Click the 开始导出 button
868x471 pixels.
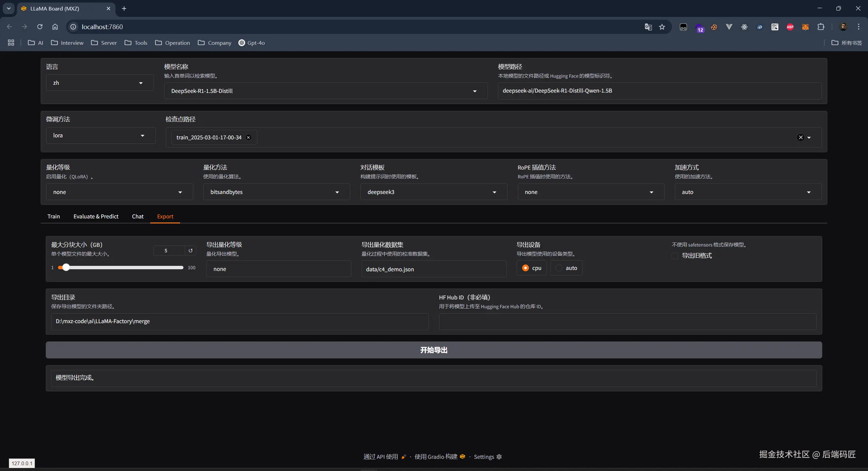pos(434,350)
